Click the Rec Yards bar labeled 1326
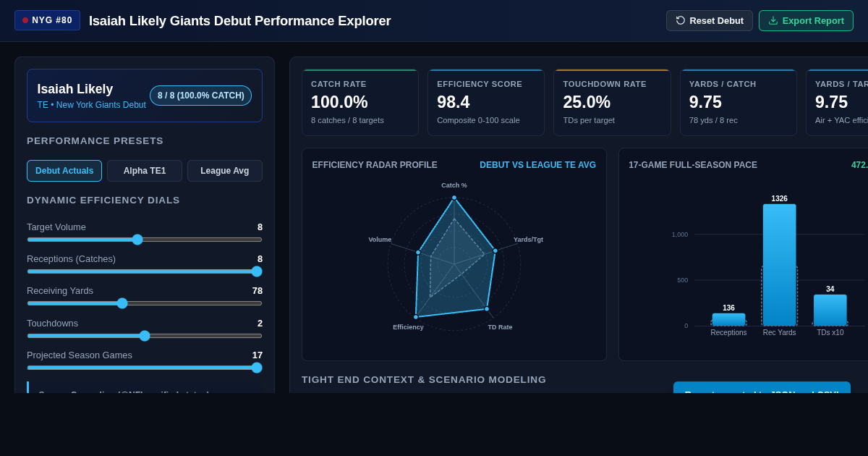The height and width of the screenshot is (456, 868). (779, 265)
